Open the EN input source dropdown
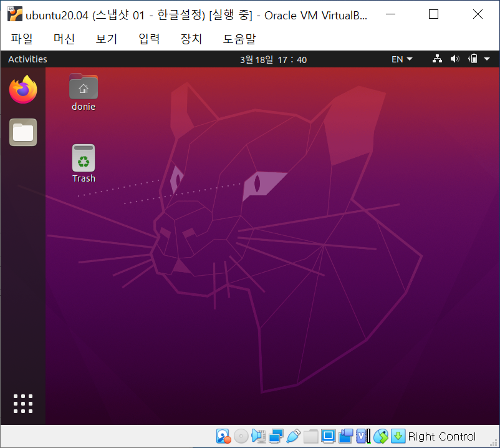 [401, 59]
